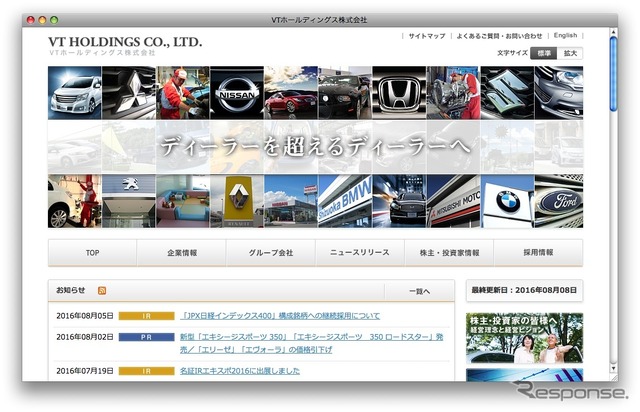This screenshot has height=412, width=640.
Task: Click the Shizuoka BMW building tile
Action: pos(345,201)
